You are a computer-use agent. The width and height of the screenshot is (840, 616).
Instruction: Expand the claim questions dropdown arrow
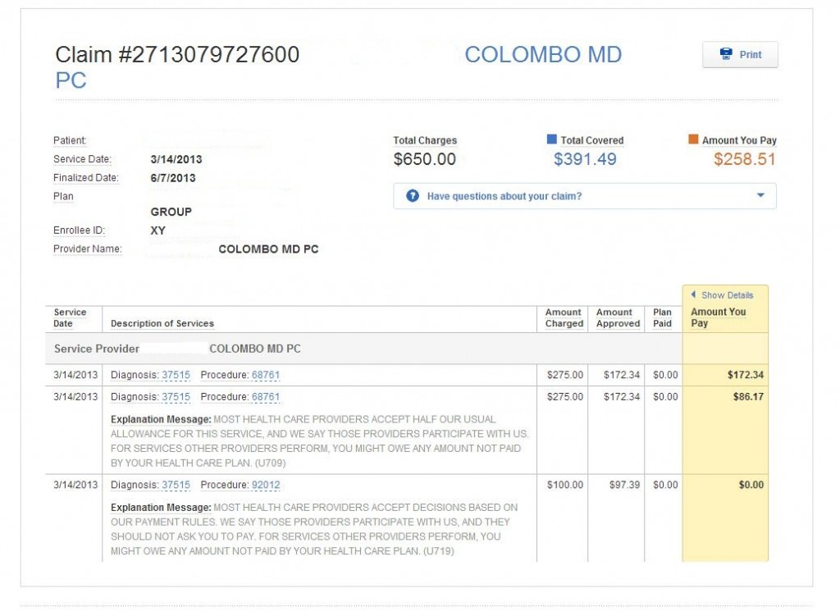pos(760,196)
